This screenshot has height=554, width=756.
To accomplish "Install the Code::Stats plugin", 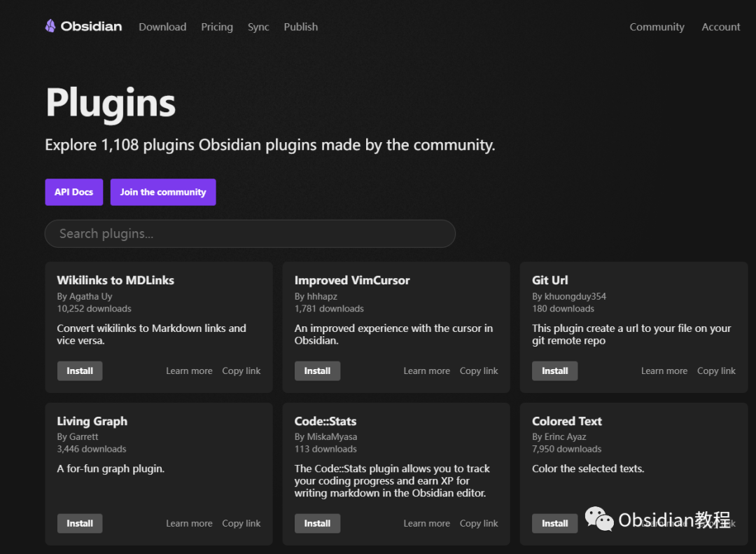I will [317, 524].
